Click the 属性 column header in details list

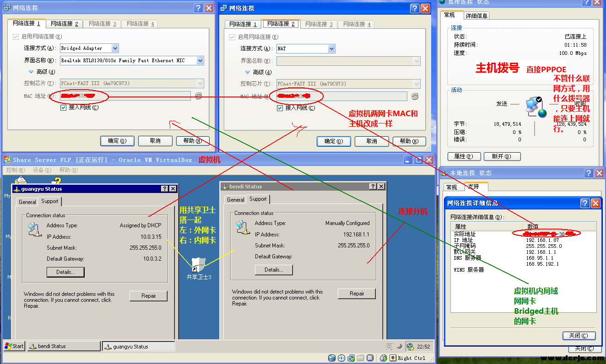pyautogui.click(x=488, y=226)
